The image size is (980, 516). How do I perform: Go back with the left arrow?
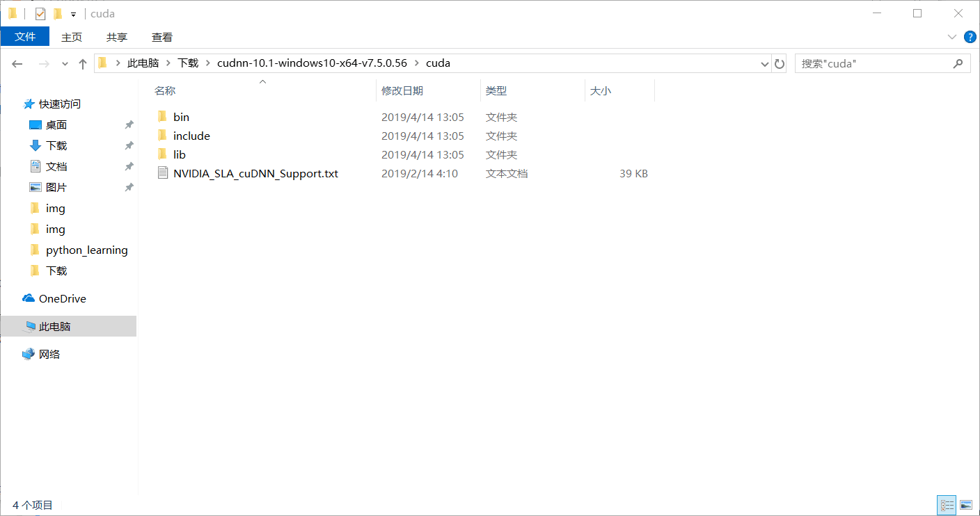tap(17, 63)
